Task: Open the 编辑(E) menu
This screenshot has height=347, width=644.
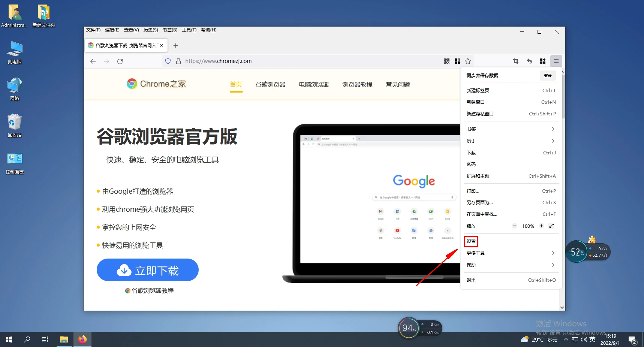Action: click(x=112, y=30)
